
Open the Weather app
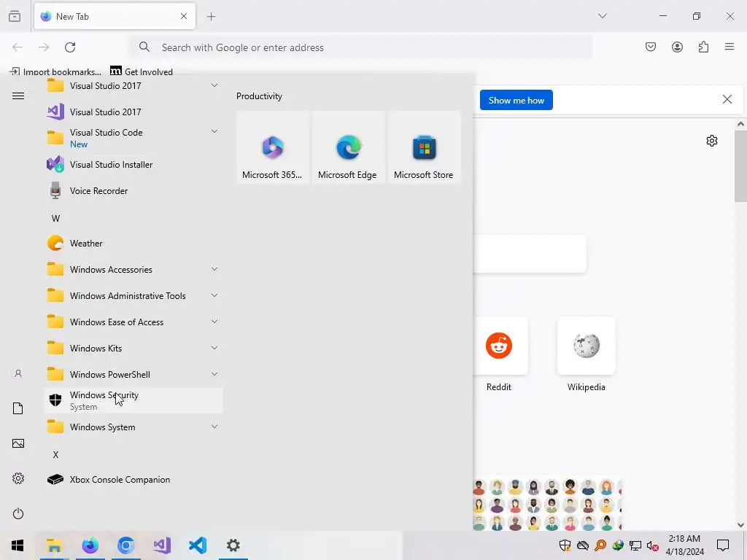(x=133, y=244)
